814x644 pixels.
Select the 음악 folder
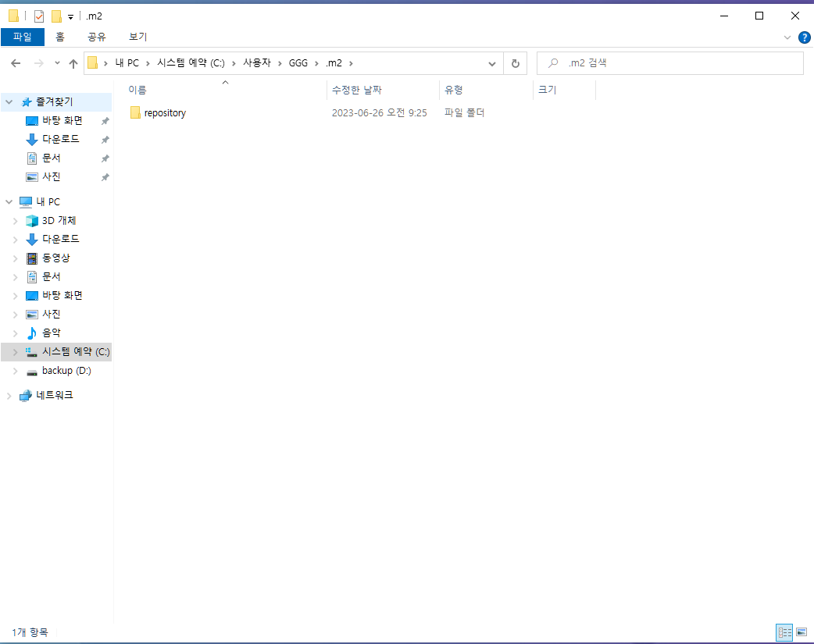51,333
